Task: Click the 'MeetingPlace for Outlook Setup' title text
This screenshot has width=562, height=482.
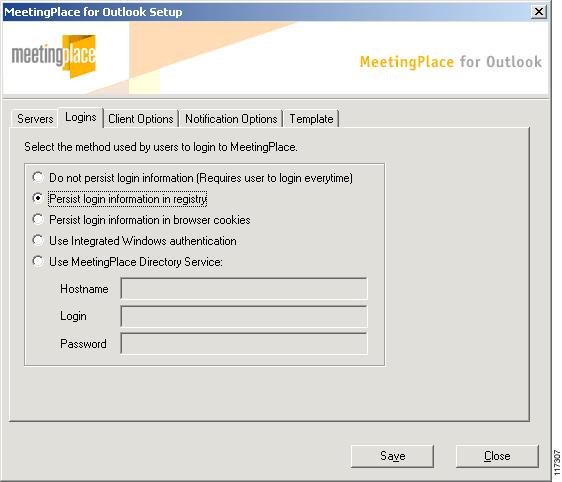Action: 93,12
